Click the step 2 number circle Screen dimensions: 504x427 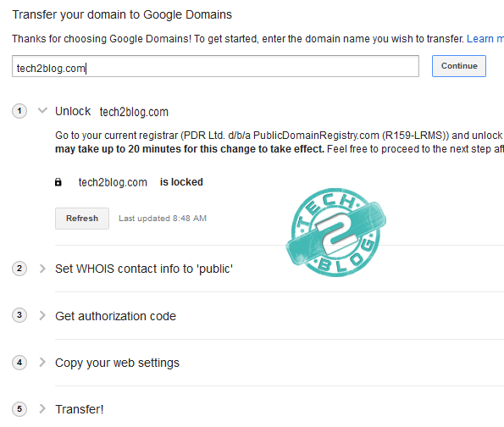[19, 269]
